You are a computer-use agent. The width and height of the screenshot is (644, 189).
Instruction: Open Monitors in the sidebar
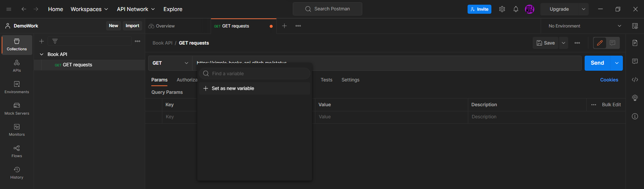pos(17,130)
